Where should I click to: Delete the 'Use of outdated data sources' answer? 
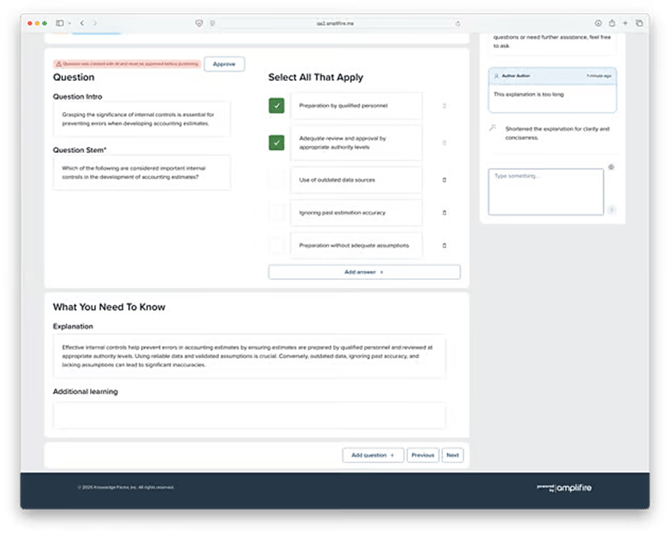coord(444,180)
